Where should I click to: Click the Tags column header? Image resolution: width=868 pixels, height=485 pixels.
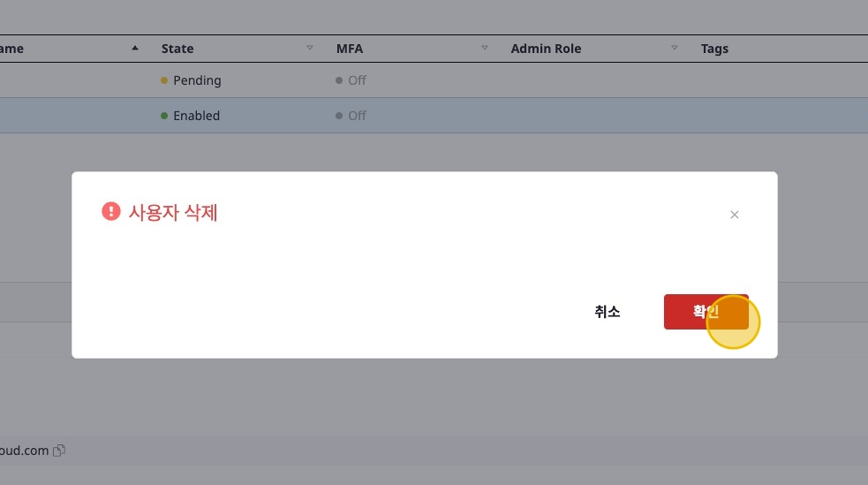[714, 49]
